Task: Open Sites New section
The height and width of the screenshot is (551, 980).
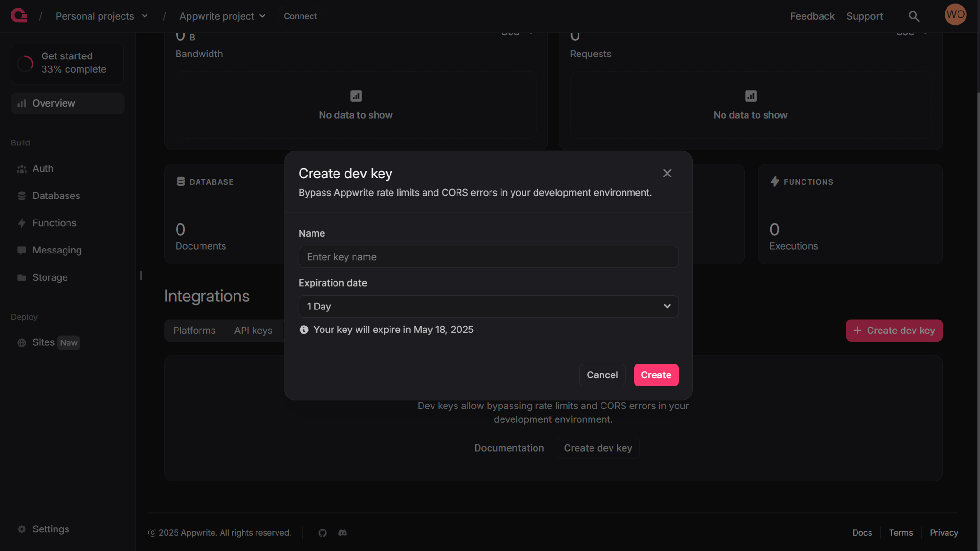Action: [x=67, y=342]
